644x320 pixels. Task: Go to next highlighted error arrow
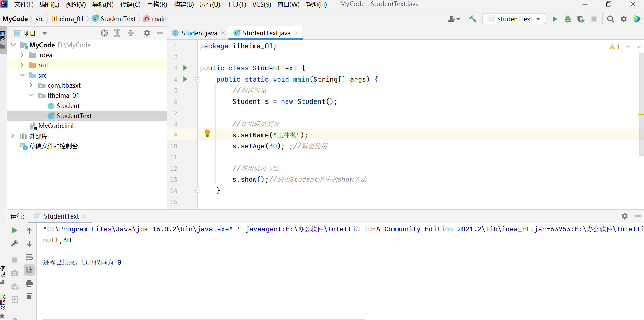click(638, 47)
